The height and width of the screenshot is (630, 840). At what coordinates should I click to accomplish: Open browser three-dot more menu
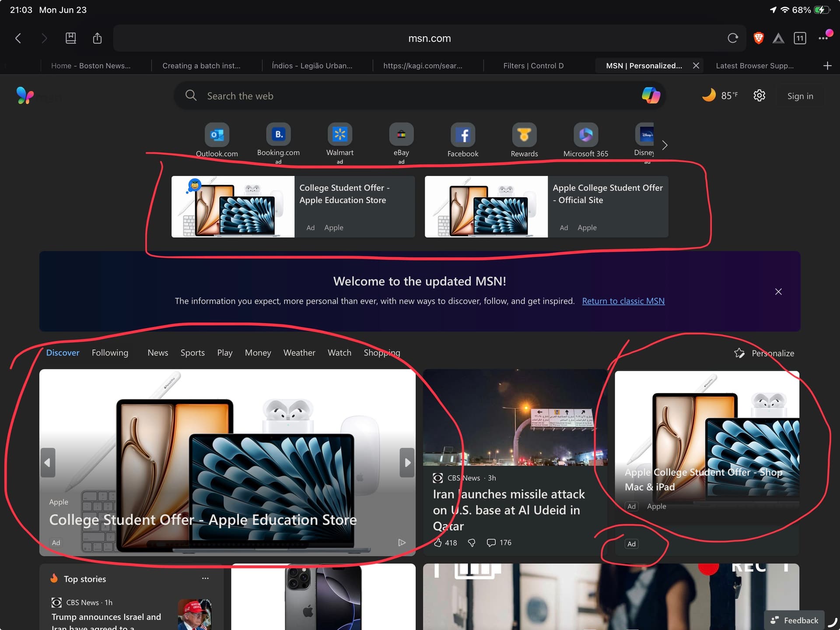823,39
